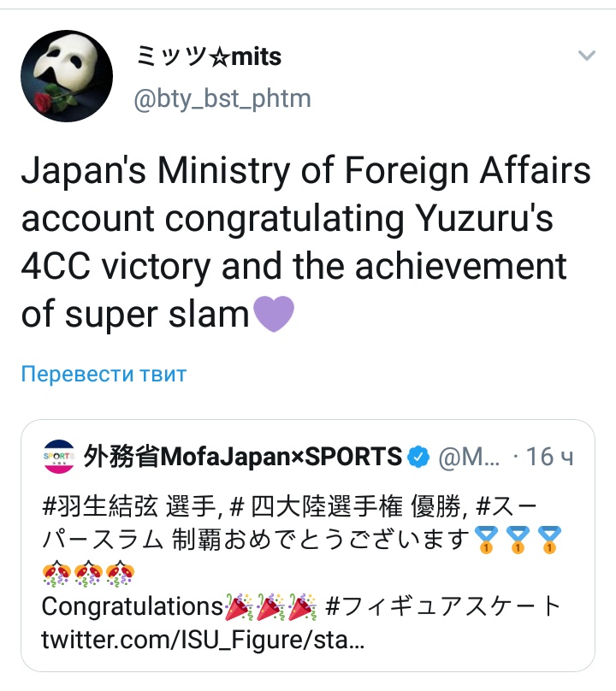
Task: Click the party popper emoji after Congratulations
Action: 239,606
